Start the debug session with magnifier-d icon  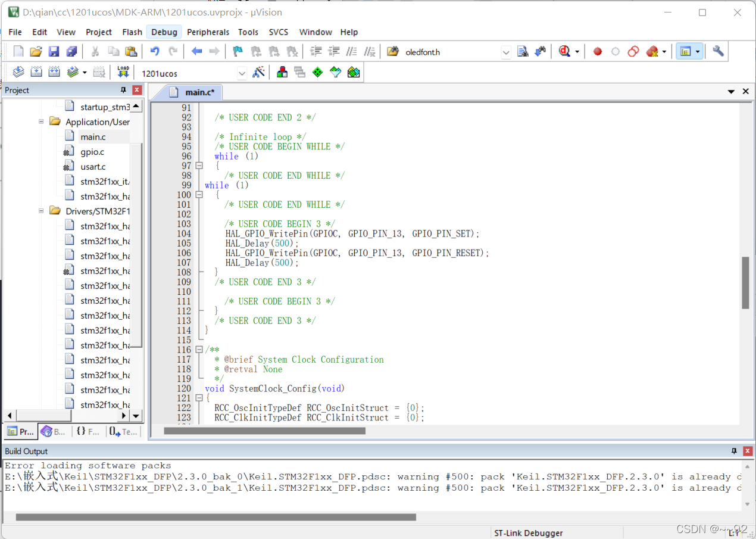(565, 52)
